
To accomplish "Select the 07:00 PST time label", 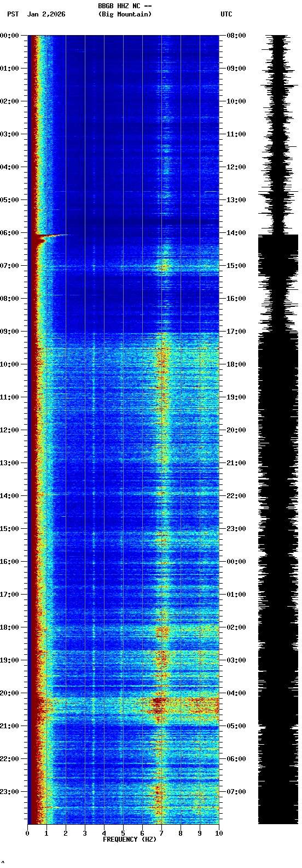I will coord(9,266).
